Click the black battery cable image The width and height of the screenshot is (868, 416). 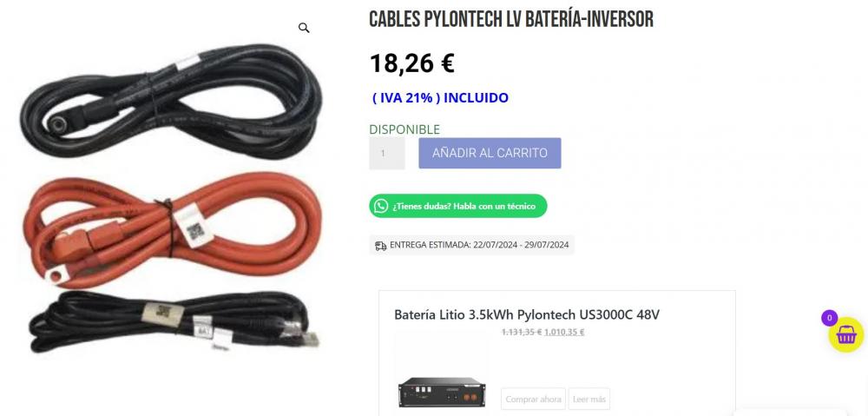[170, 101]
